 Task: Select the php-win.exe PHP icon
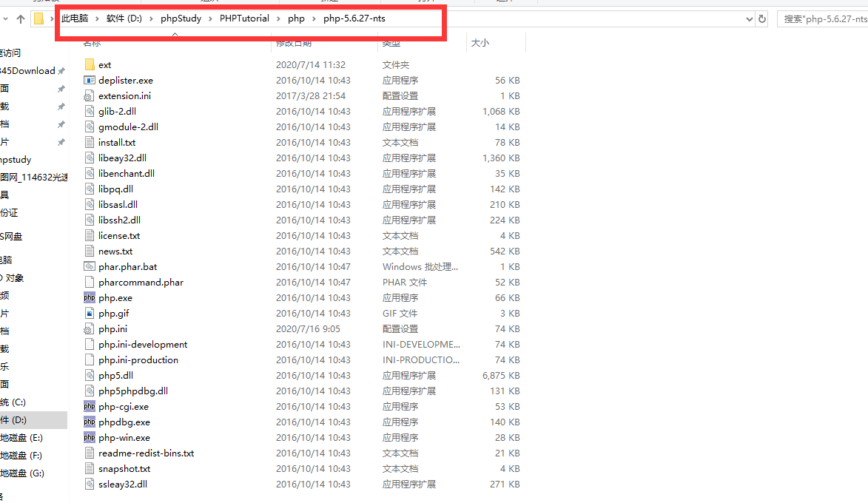89,437
